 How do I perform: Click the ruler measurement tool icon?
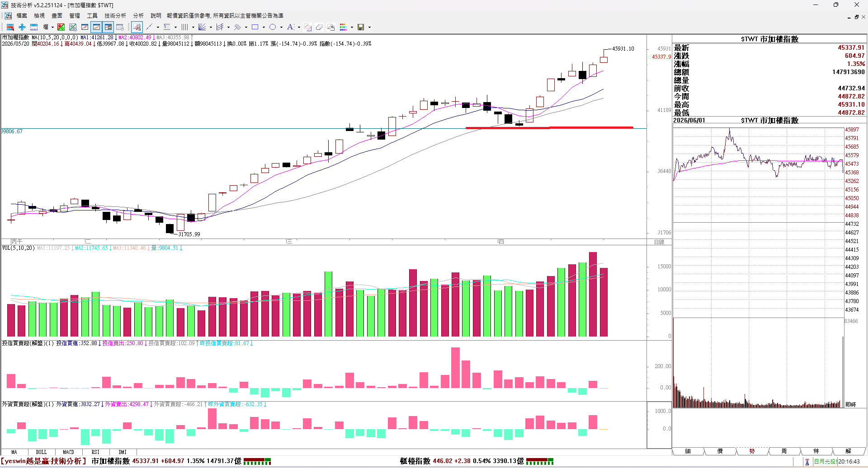tap(34, 27)
